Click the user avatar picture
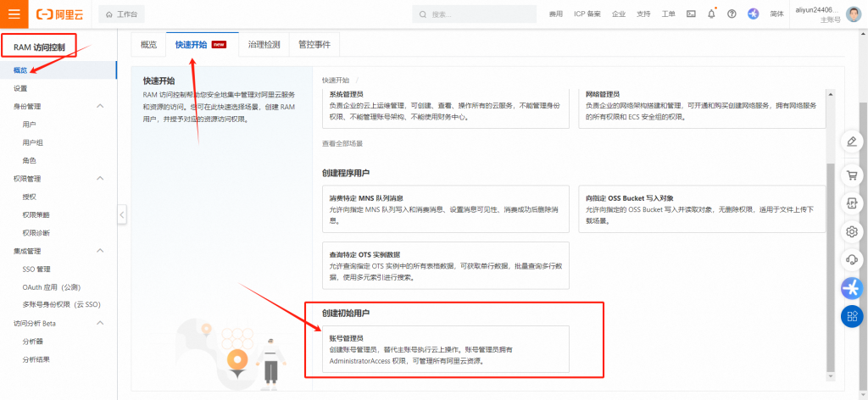The image size is (868, 400). tap(853, 14)
